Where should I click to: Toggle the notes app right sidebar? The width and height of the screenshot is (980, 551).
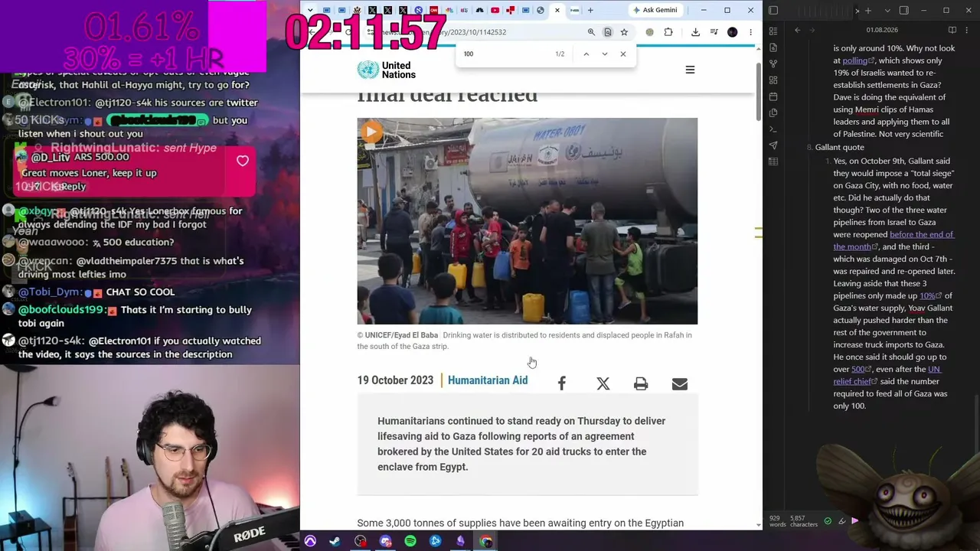(904, 10)
